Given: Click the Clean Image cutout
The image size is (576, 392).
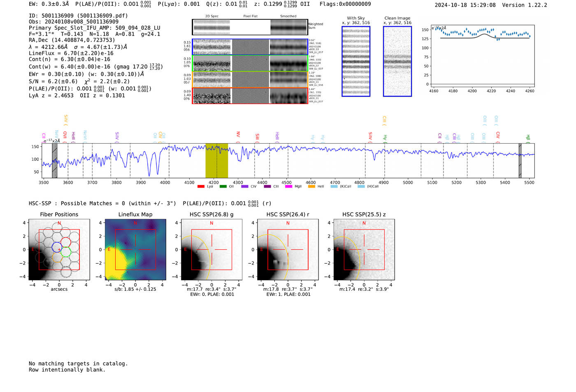Looking at the screenshot, I should coord(397,61).
